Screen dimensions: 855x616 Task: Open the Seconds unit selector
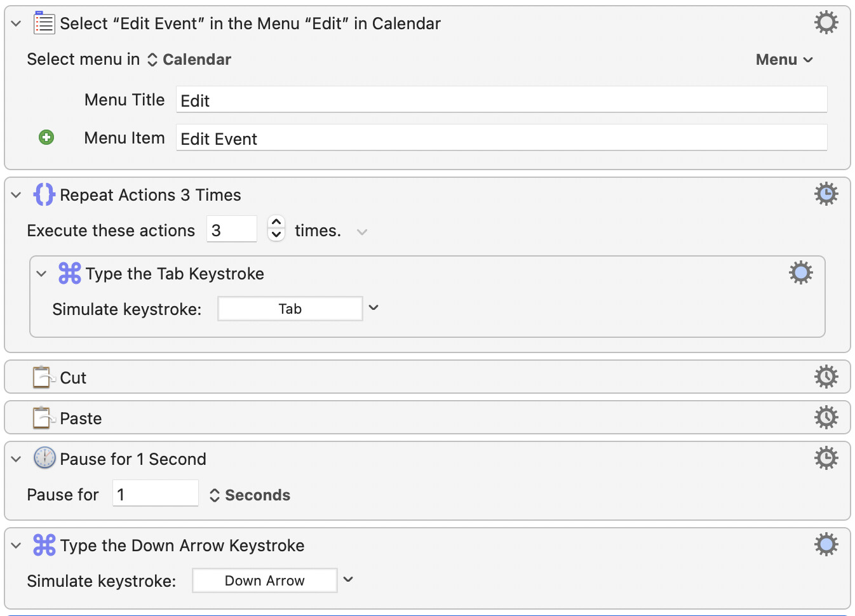[x=250, y=495]
